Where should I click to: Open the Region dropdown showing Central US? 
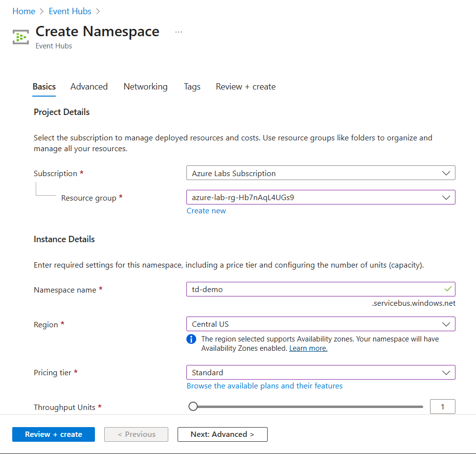click(320, 324)
